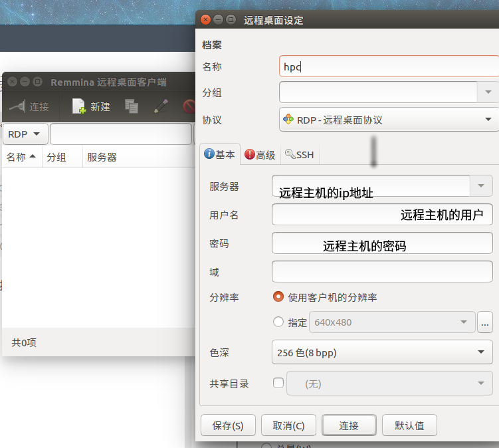Focus the Remmina quick-connect address field

click(x=121, y=134)
